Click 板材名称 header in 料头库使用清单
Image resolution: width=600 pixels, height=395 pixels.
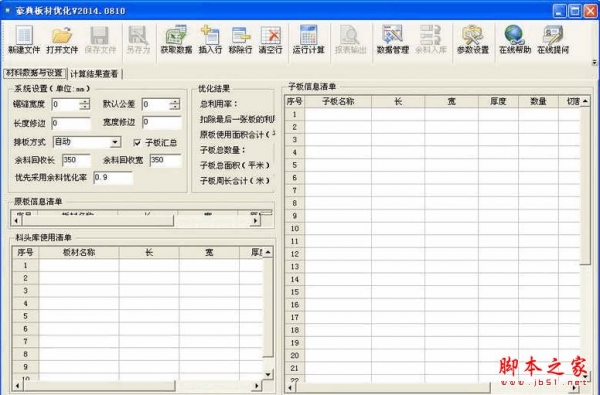pos(79,252)
